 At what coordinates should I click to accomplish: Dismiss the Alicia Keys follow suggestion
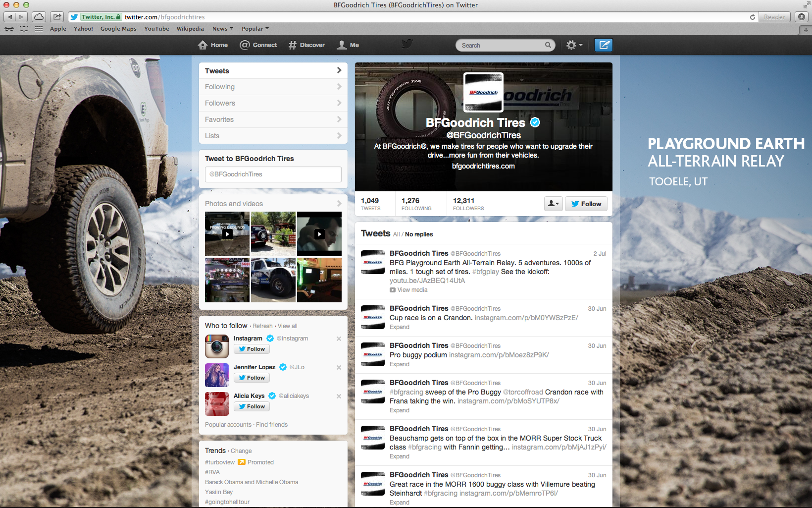click(339, 396)
